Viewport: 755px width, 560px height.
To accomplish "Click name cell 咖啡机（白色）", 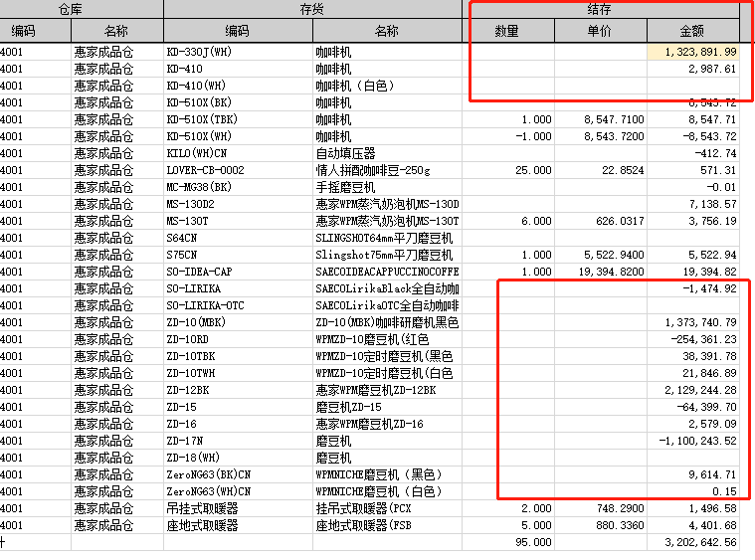I will pyautogui.click(x=387, y=86).
